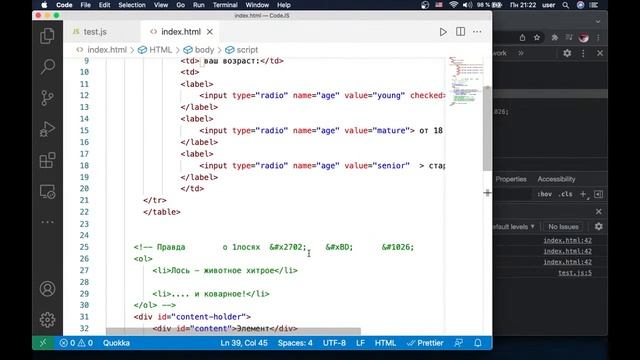Open the Search view in activity bar
Viewport: 640px width, 360px height.
[x=47, y=66]
